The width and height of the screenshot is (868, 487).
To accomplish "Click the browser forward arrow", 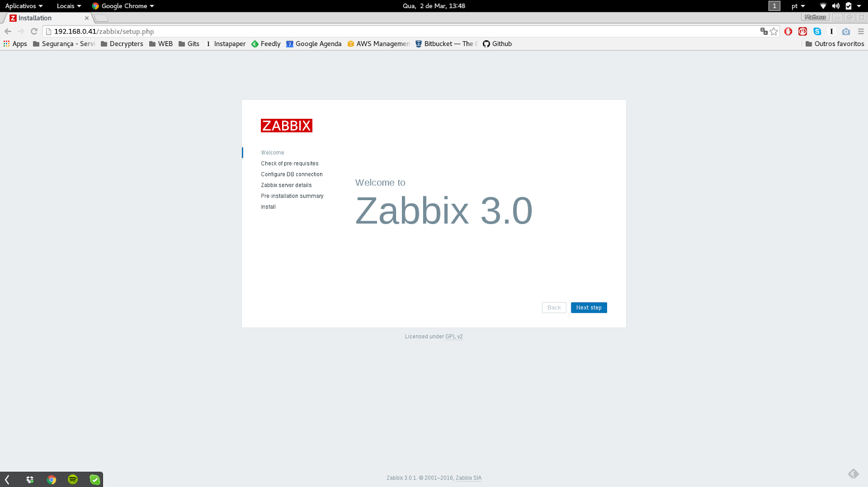I will tap(21, 31).
